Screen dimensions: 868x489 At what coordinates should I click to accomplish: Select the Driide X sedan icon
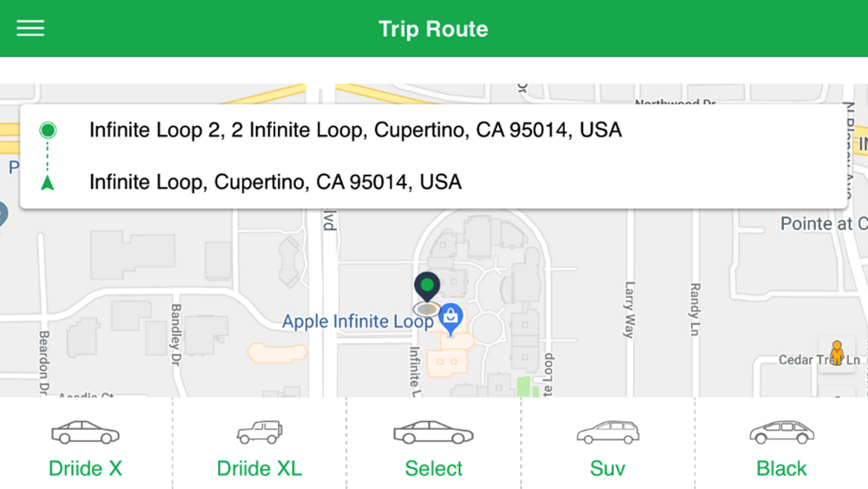(85, 433)
